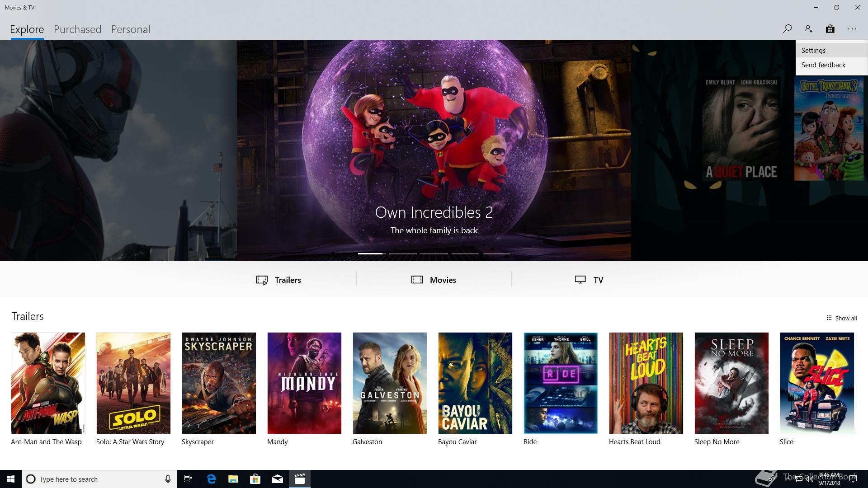
Task: Click the grid icon beside Show all
Action: (x=829, y=318)
